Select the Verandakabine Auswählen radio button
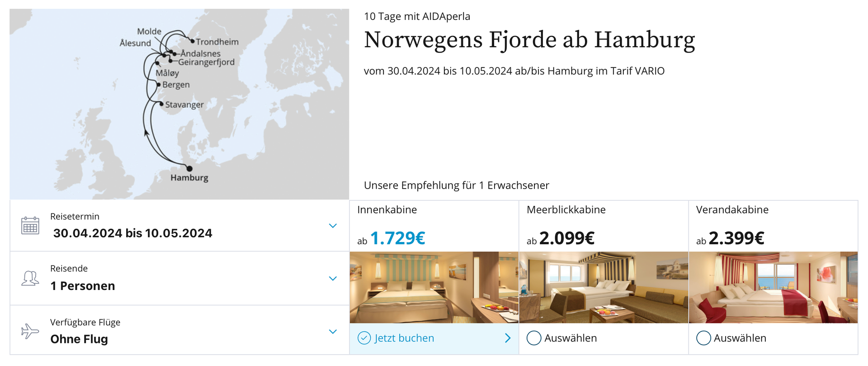868x366 pixels. 703,338
